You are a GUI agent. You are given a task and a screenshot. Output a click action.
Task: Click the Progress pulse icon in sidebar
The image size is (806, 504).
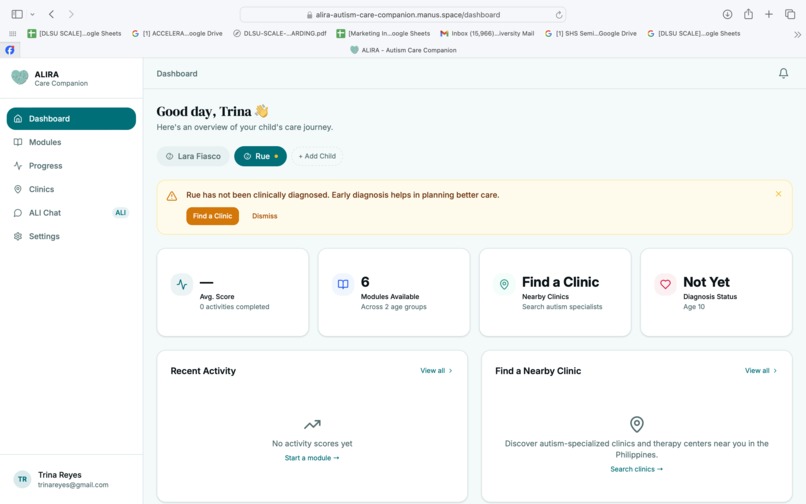tap(18, 166)
